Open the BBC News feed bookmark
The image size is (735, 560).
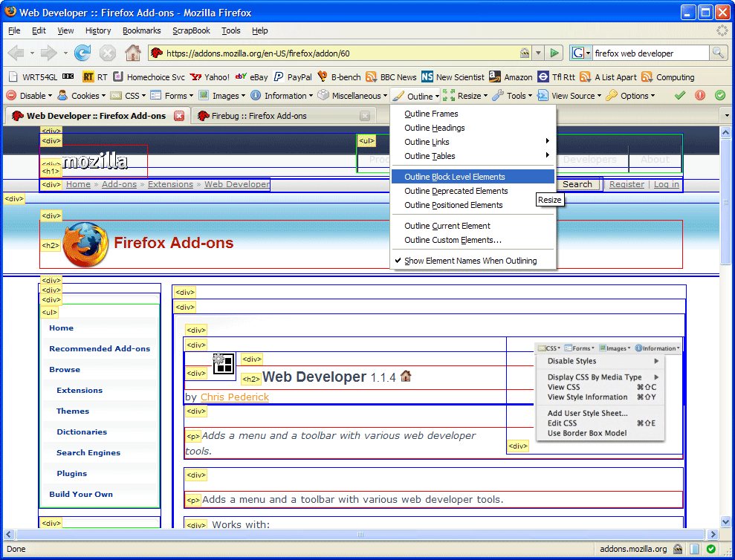(x=391, y=76)
